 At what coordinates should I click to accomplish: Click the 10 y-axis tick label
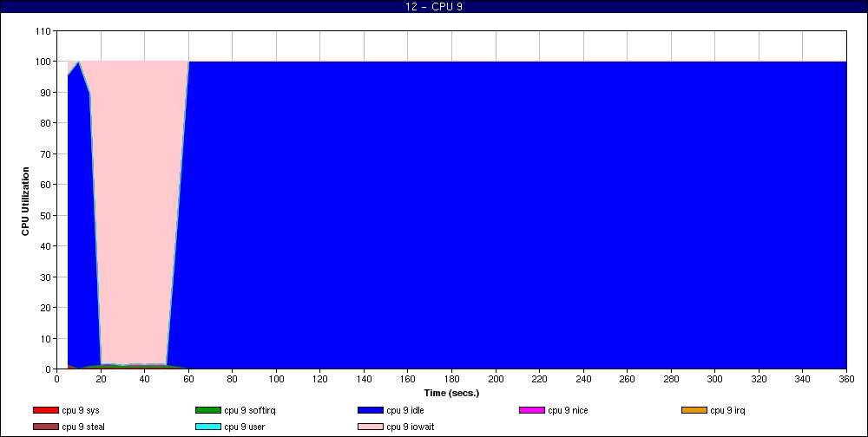pyautogui.click(x=47, y=338)
